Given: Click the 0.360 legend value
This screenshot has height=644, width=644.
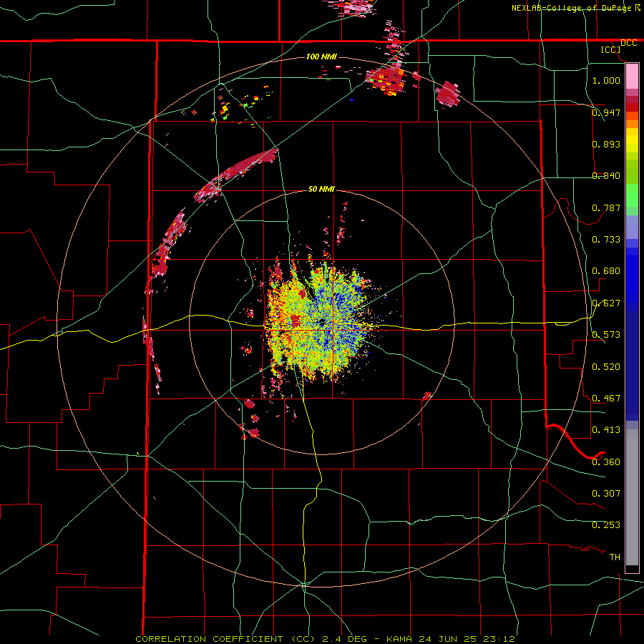Looking at the screenshot, I should 606,462.
